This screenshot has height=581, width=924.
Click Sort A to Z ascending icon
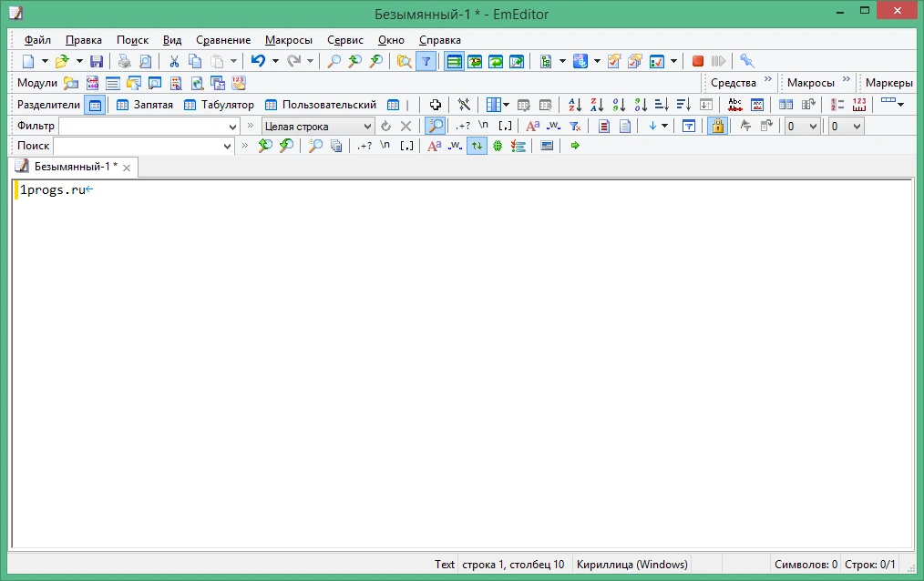point(575,105)
